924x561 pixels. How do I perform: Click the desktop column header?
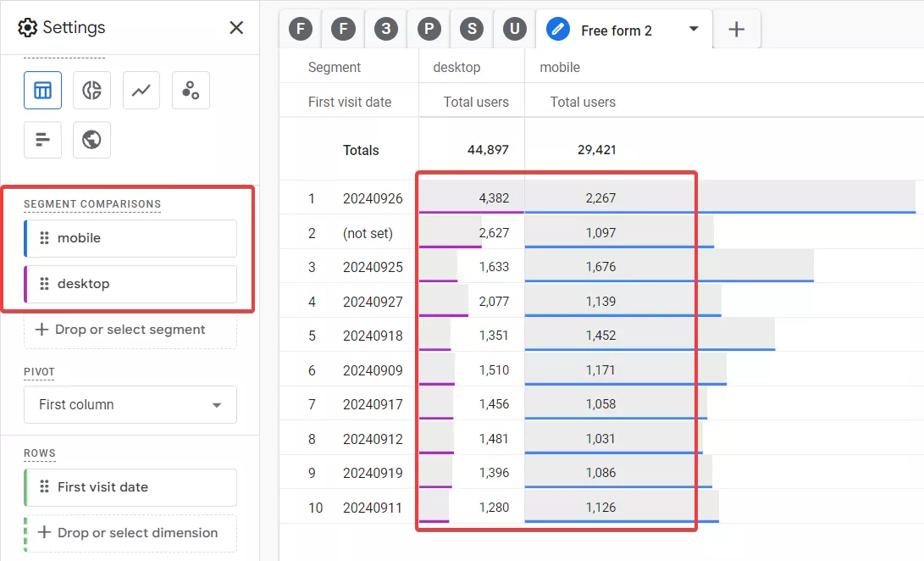click(456, 67)
